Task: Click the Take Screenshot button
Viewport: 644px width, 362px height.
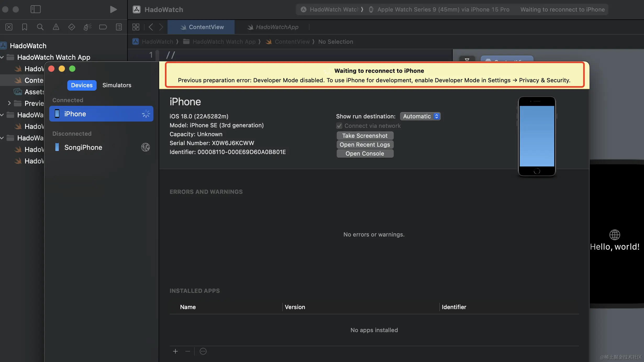Action: pyautogui.click(x=365, y=136)
